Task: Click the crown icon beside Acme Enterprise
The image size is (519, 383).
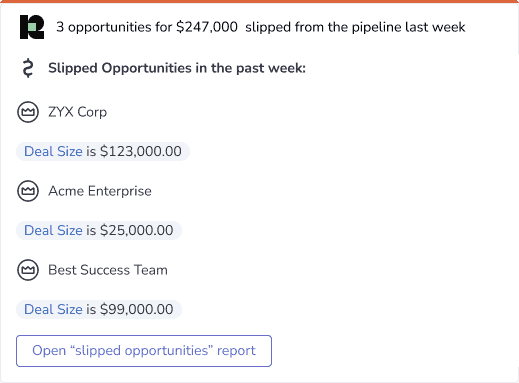Action: (x=28, y=191)
